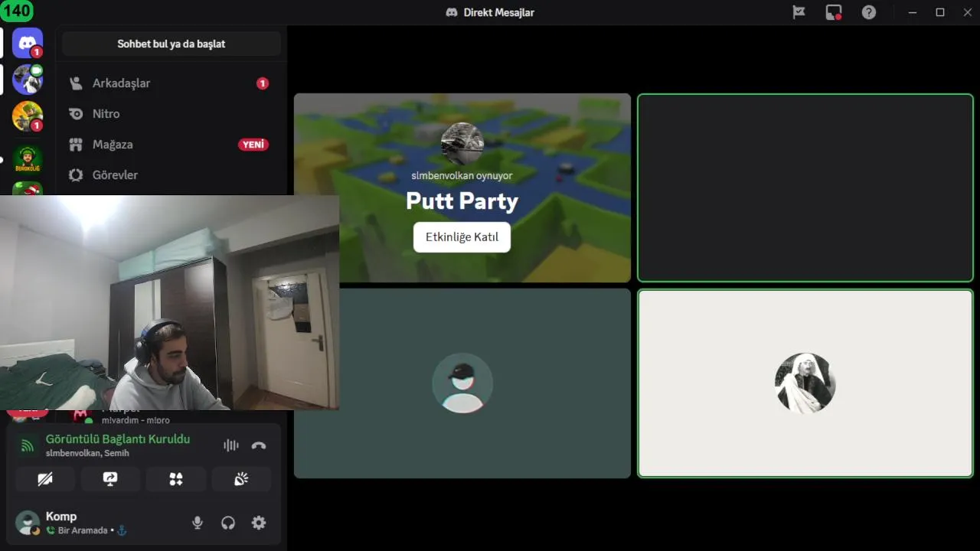This screenshot has height=551, width=980.
Task: Share your screen in the call
Action: [110, 479]
